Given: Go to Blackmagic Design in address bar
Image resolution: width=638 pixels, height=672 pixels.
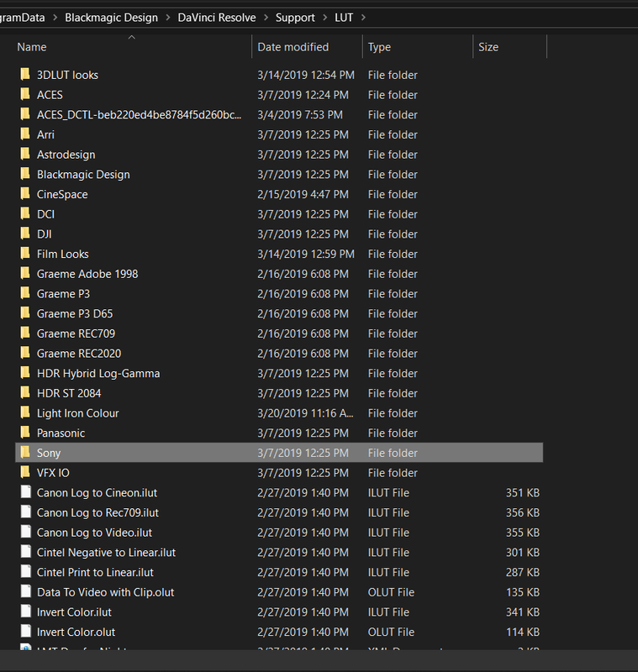Looking at the screenshot, I should click(111, 18).
